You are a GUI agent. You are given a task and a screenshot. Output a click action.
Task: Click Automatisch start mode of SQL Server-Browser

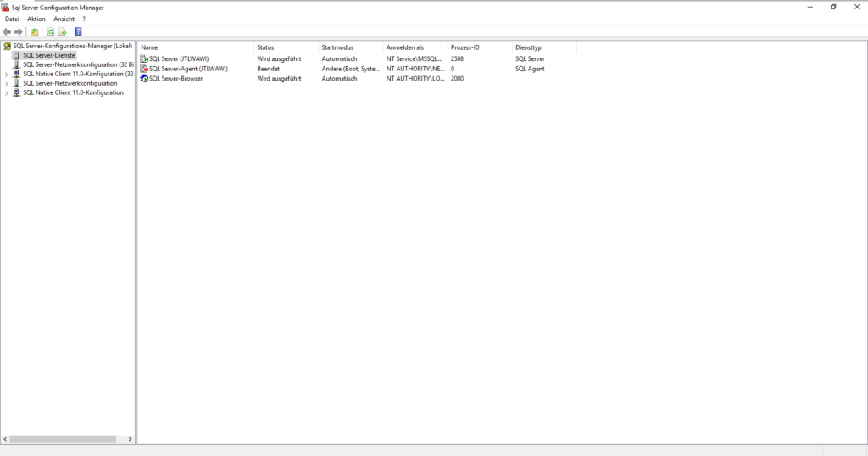click(x=339, y=79)
